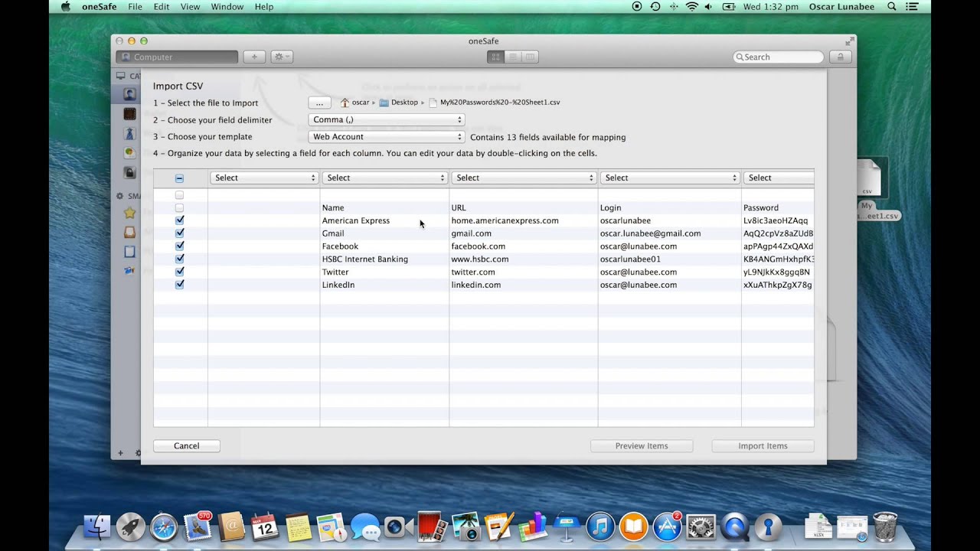The image size is (980, 551).
Task: Open Select dropdown above the Login column
Action: (670, 178)
